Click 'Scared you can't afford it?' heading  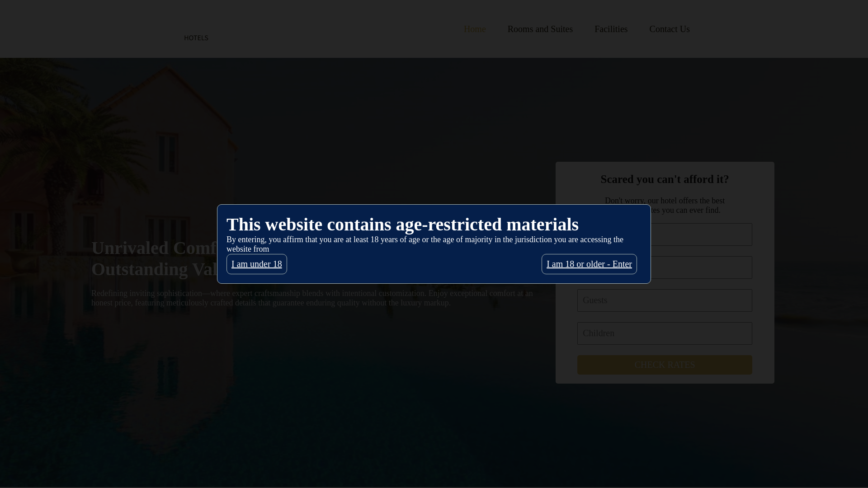click(x=665, y=179)
